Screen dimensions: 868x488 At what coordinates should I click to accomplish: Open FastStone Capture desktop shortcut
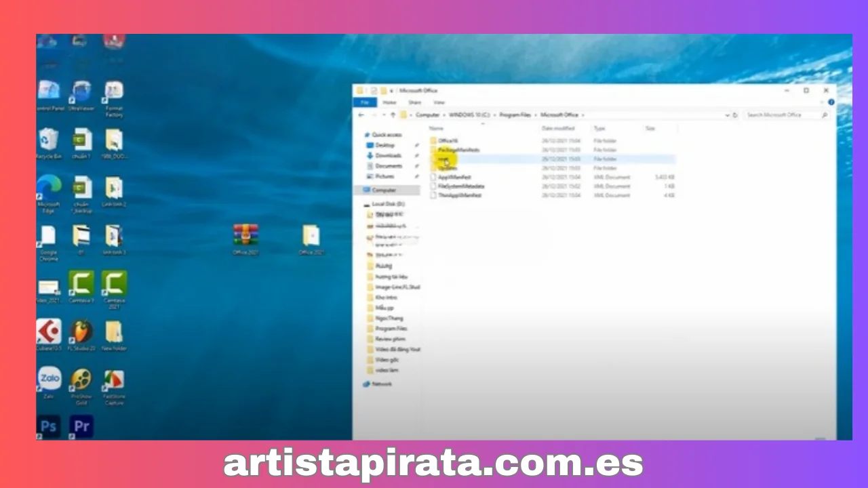tap(114, 386)
